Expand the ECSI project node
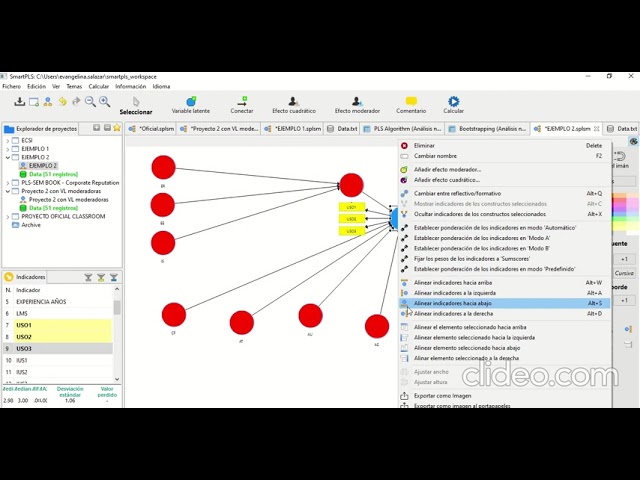Screen dimensions: 640x480 coord(7,140)
